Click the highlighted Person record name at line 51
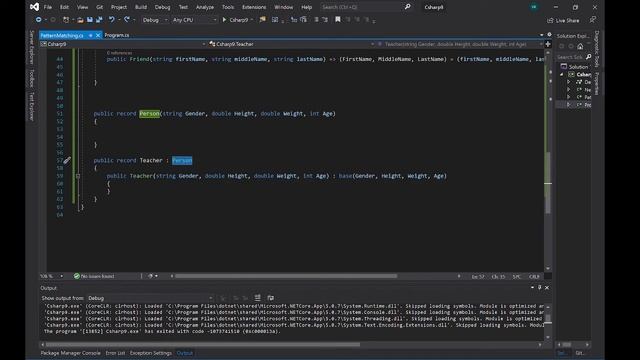This screenshot has height=360, width=640. pos(149,114)
